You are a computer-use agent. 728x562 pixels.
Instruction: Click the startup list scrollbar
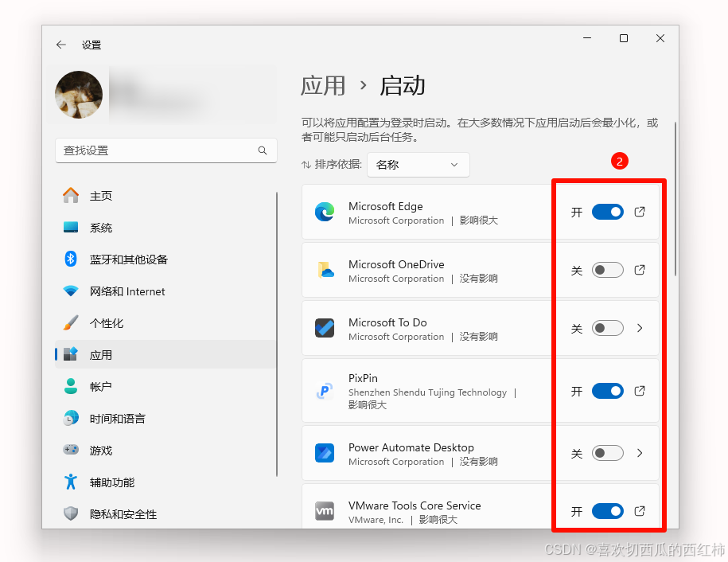[x=675, y=199]
